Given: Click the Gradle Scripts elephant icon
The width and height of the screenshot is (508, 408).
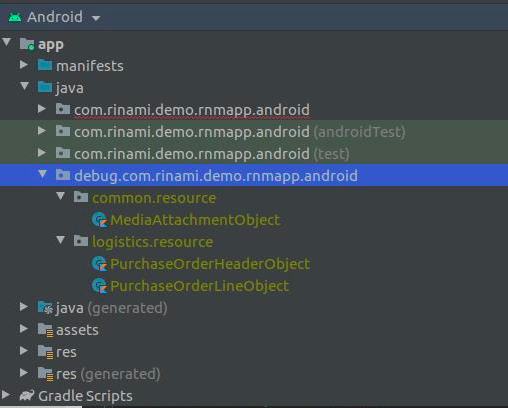Looking at the screenshot, I should coord(27,396).
